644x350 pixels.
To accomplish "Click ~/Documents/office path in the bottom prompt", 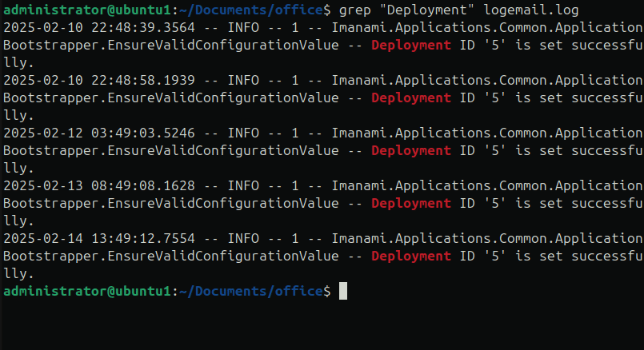I will 251,291.
